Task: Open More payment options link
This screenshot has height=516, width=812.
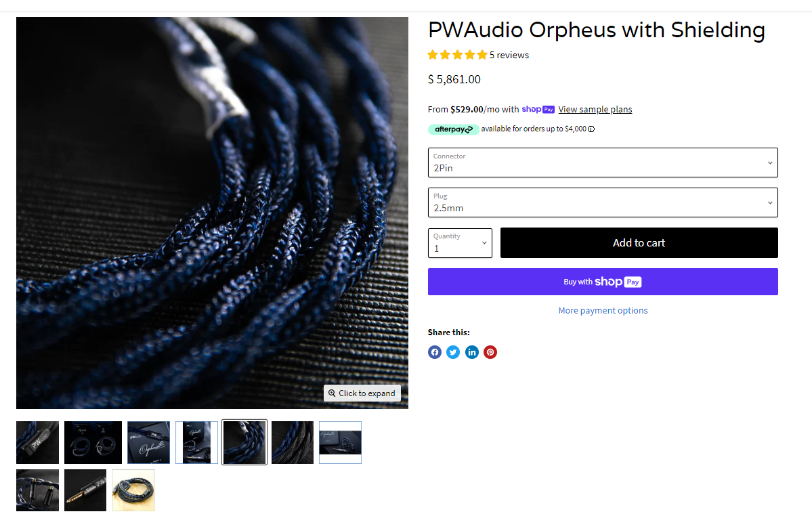Action: click(x=603, y=311)
